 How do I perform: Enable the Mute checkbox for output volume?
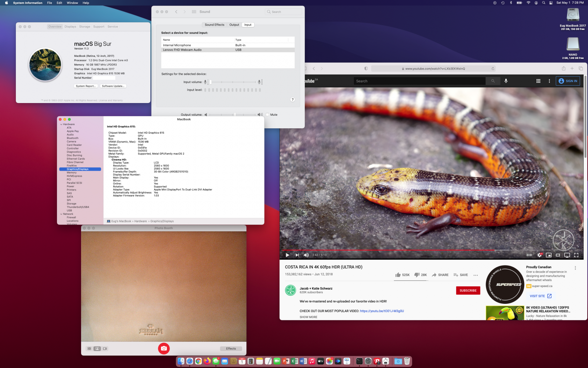point(267,115)
